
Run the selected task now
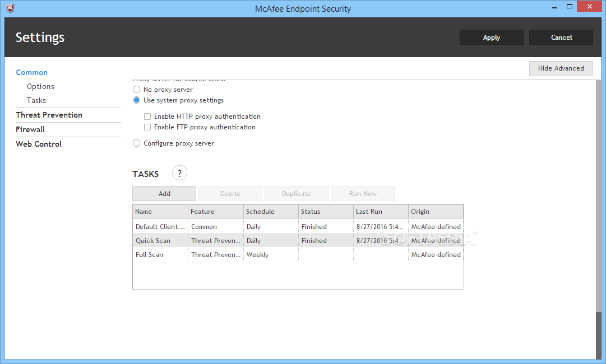(x=363, y=193)
